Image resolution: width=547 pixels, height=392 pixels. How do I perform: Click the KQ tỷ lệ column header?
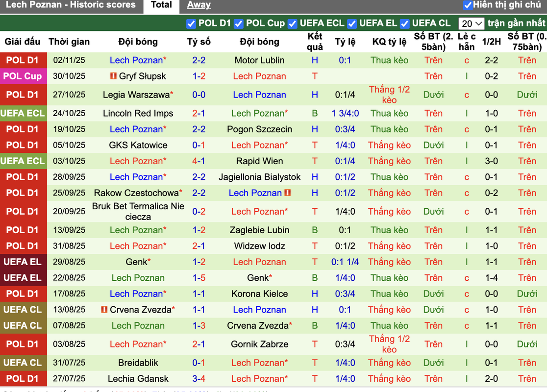coord(389,42)
